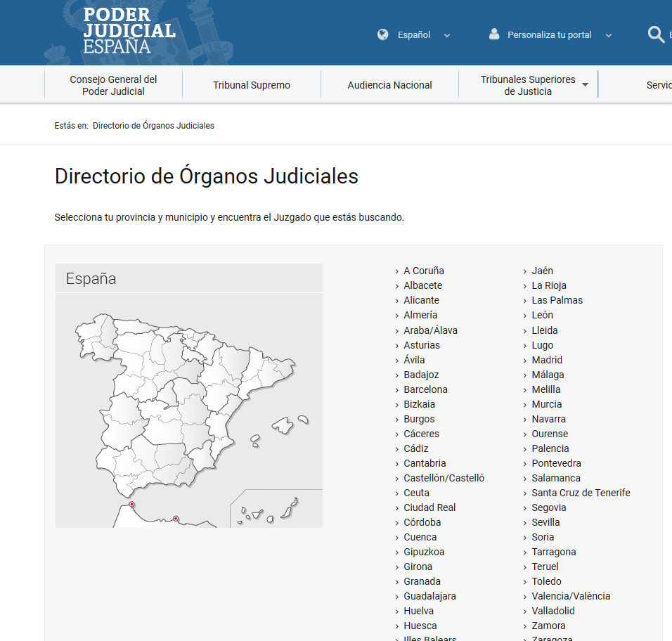Select the Jaén province link

tap(542, 271)
